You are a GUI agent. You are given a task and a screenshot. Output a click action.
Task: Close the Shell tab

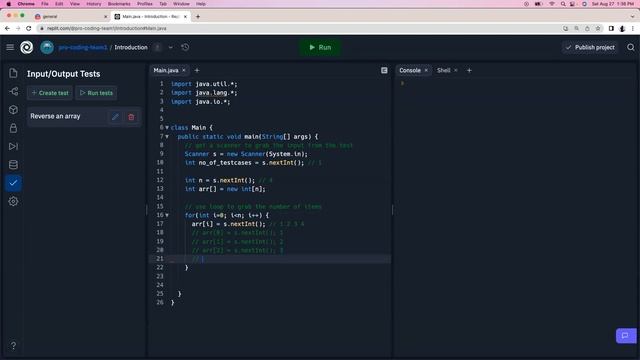tap(456, 70)
